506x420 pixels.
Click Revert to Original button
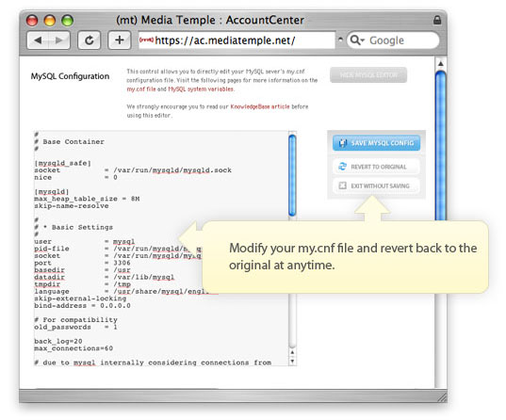376,167
